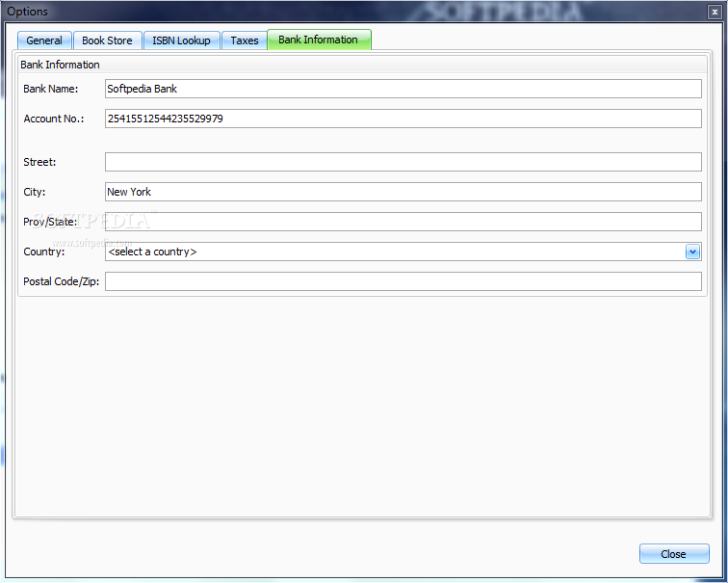This screenshot has width=728, height=583.
Task: Go to the ISBN Lookup tab
Action: tap(182, 40)
